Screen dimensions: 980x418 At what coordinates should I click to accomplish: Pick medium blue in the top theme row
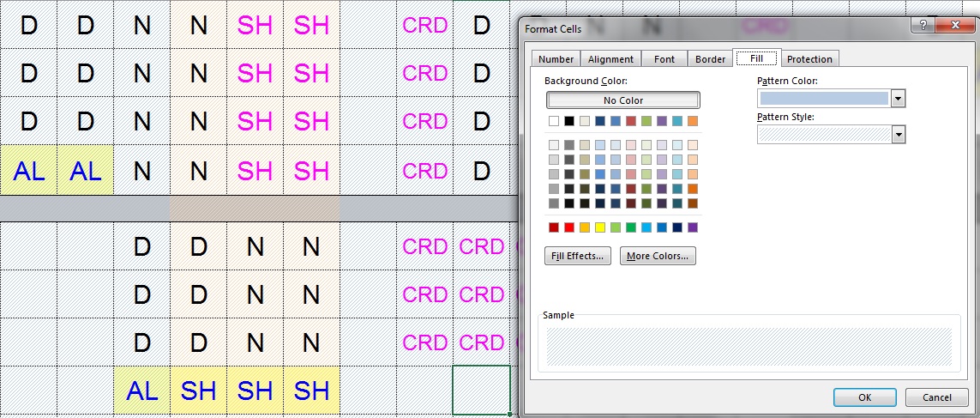point(616,121)
